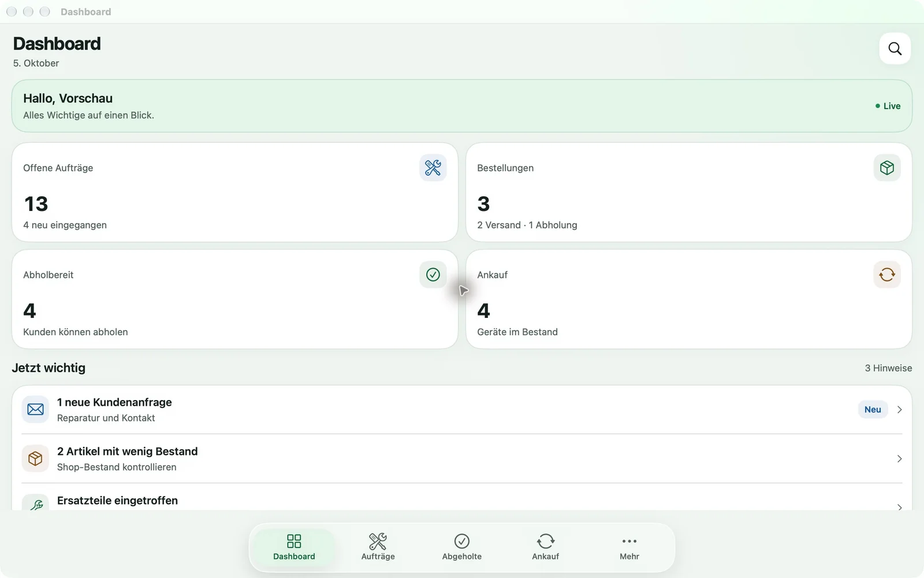Image resolution: width=924 pixels, height=578 pixels.
Task: Click 'Geräte im Bestand' text
Action: pos(517,332)
